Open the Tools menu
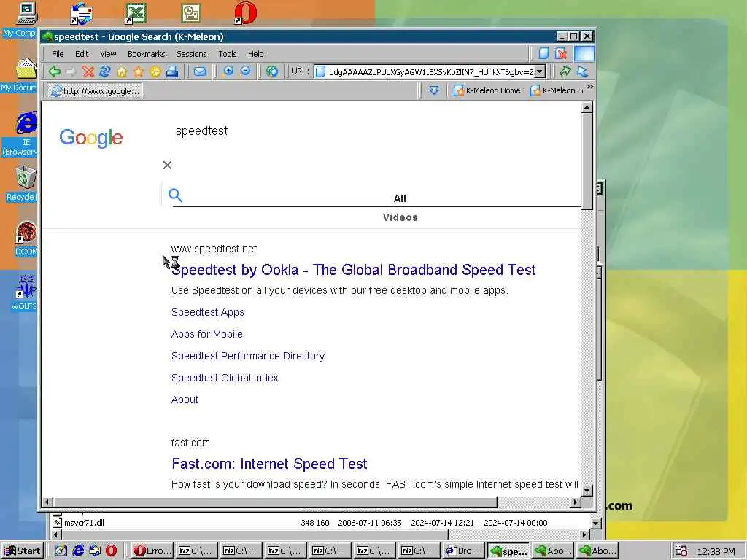 [228, 54]
